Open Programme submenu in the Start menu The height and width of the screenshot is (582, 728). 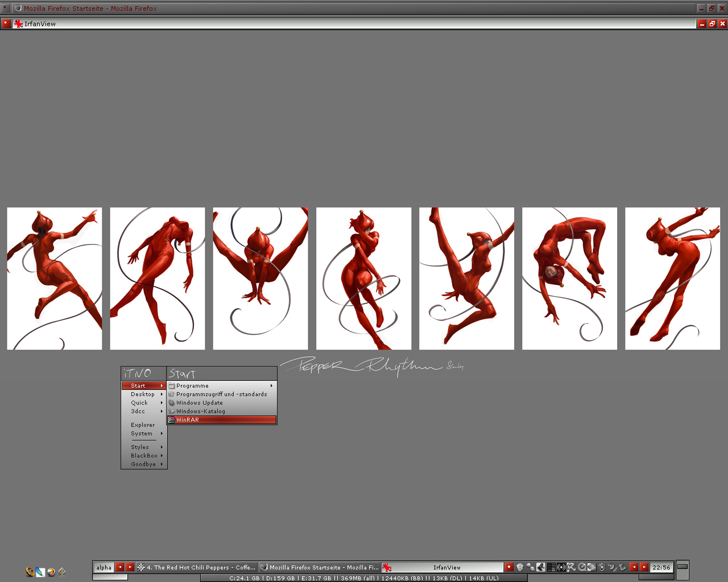point(222,385)
